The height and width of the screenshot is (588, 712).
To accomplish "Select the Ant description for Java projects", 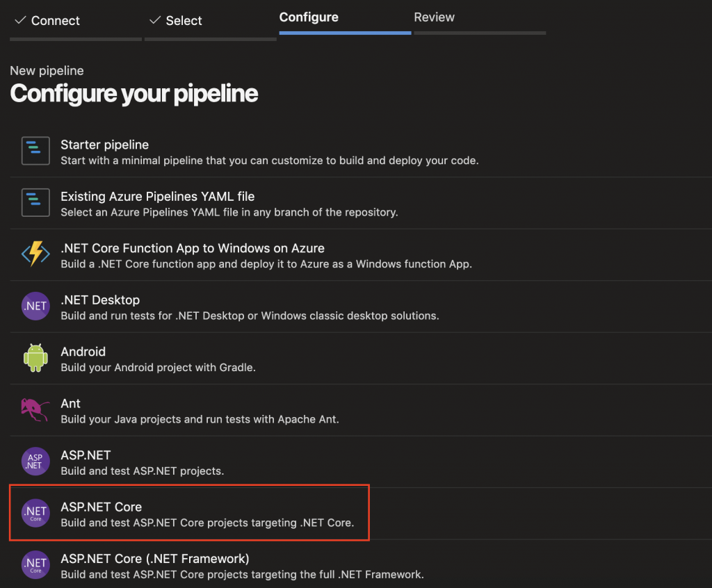I will coord(199,419).
